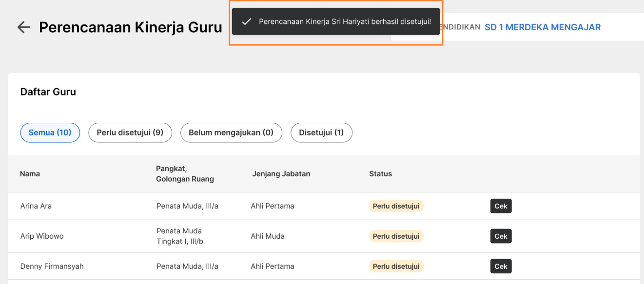Image resolution: width=644 pixels, height=284 pixels.
Task: Click the back arrow icon
Action: (23, 27)
